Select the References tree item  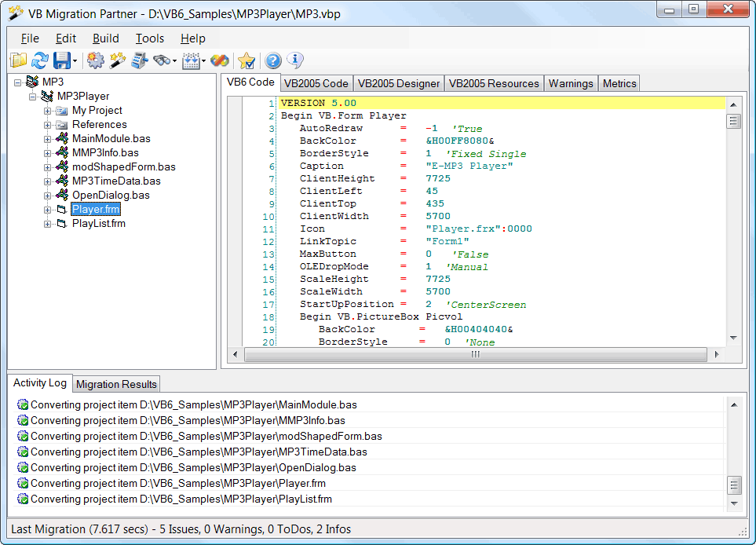coord(100,124)
